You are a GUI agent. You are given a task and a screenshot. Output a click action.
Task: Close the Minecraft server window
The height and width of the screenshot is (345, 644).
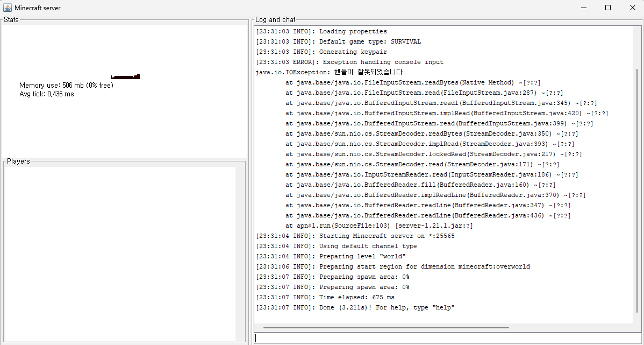(x=633, y=8)
